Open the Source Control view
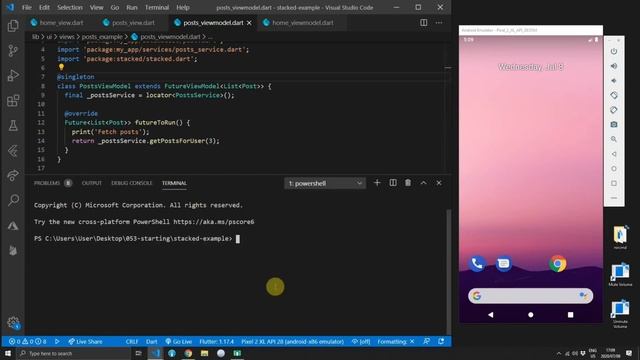The image size is (640, 360). click(13, 51)
